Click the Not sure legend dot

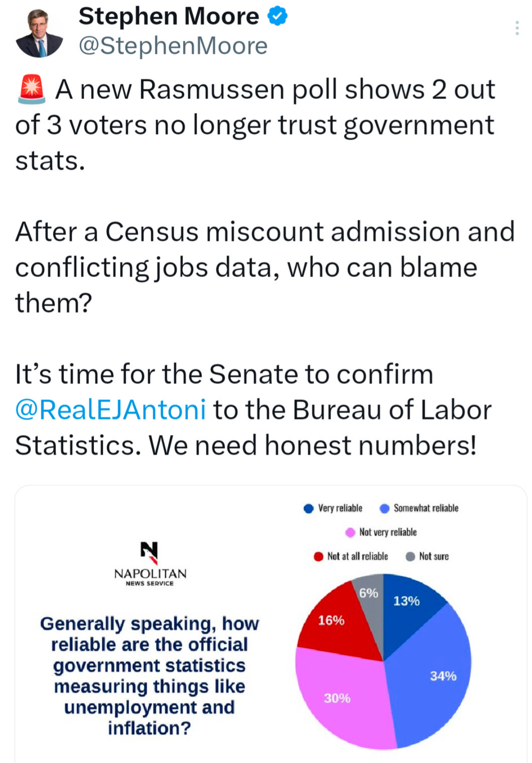[410, 556]
